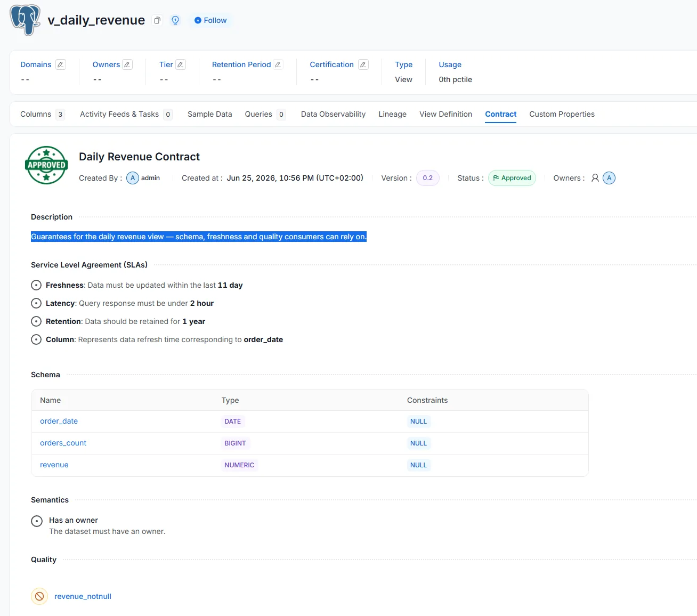
Task: Click the Approved status pill
Action: tap(512, 178)
